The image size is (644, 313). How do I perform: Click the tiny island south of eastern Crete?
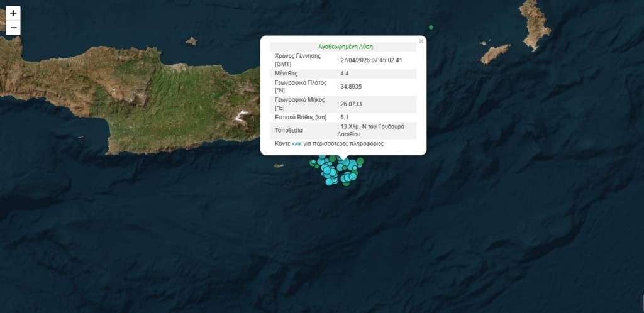tap(279, 166)
